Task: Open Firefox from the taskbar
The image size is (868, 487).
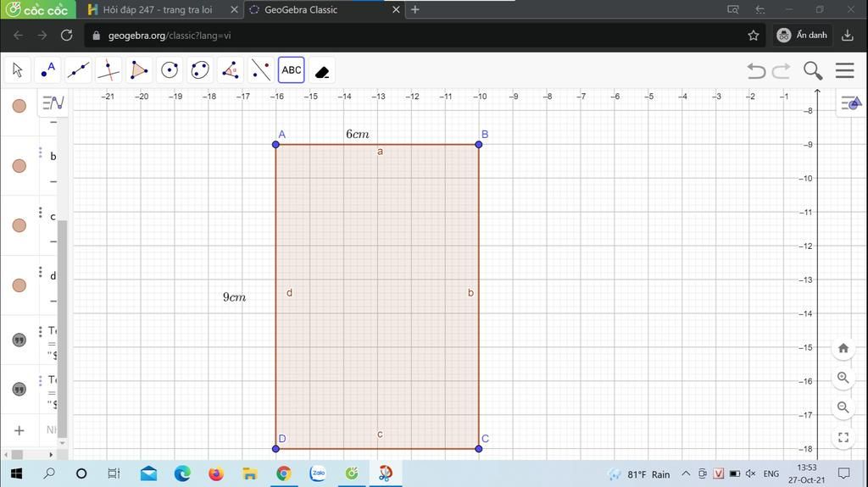Action: pos(216,473)
